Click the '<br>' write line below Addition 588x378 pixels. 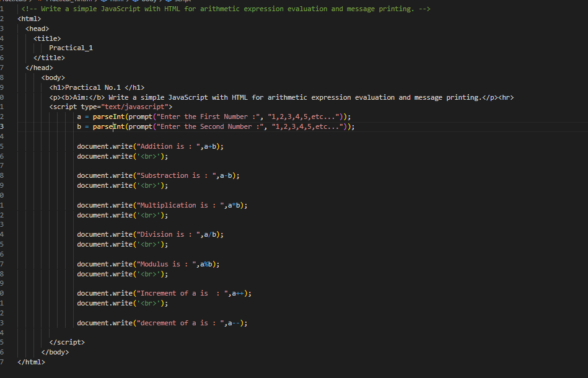coord(123,156)
